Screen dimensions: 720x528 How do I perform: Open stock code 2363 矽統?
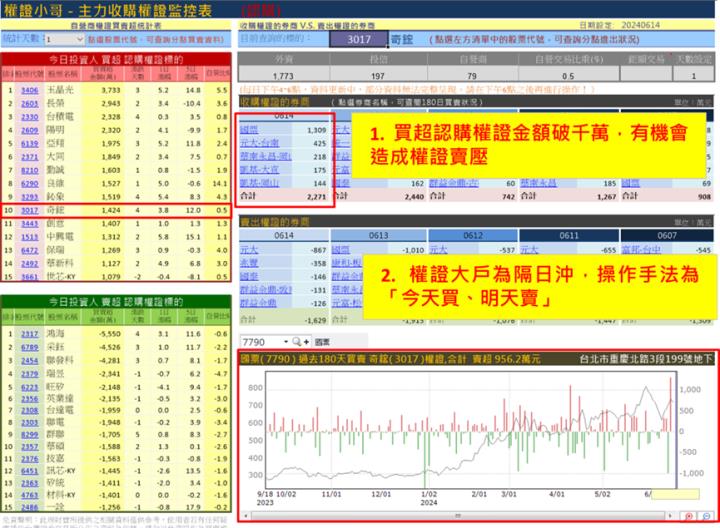click(x=30, y=483)
